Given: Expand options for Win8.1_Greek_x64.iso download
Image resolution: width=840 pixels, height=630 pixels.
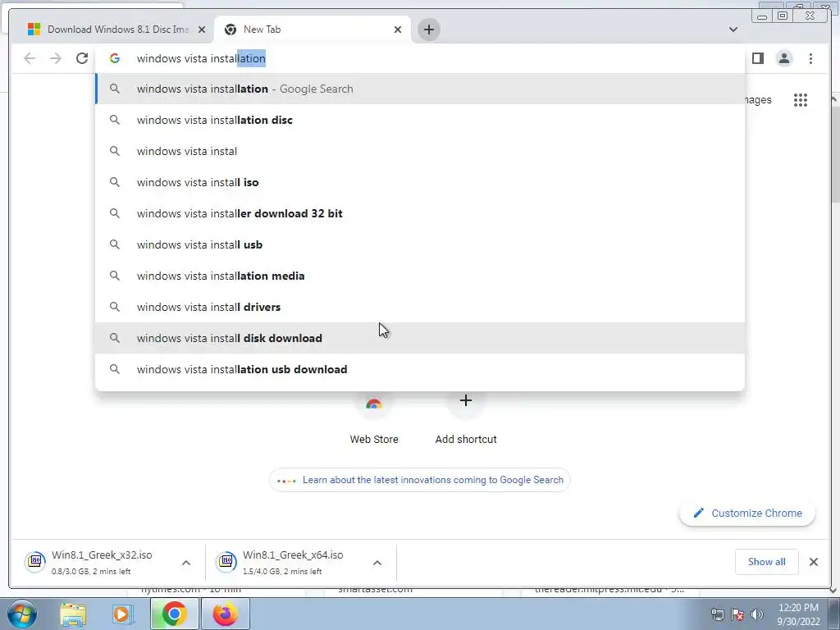Looking at the screenshot, I should [x=377, y=563].
